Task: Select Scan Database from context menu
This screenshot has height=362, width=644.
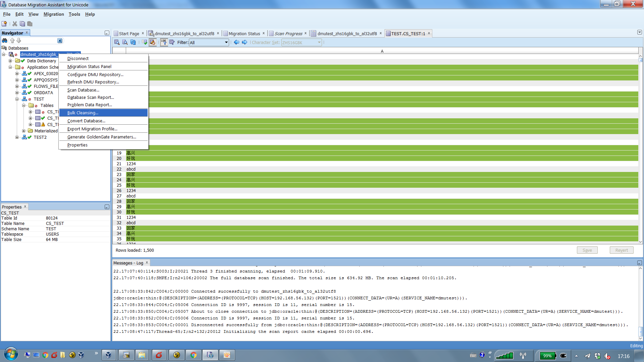Action: tap(103, 90)
